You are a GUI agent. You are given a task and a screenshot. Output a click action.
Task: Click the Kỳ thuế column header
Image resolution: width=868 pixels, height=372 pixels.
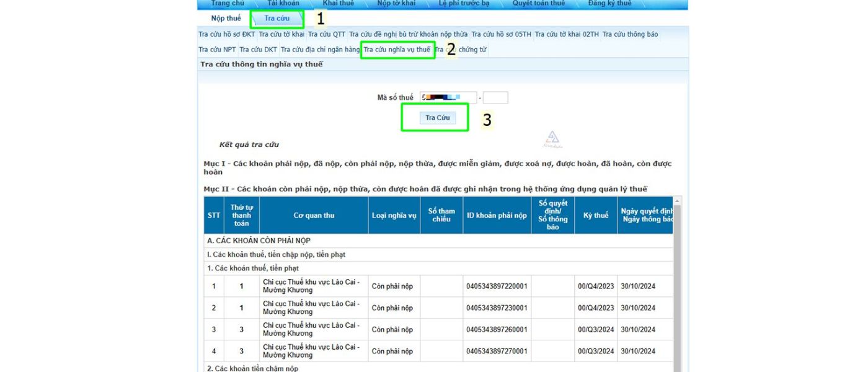(596, 215)
